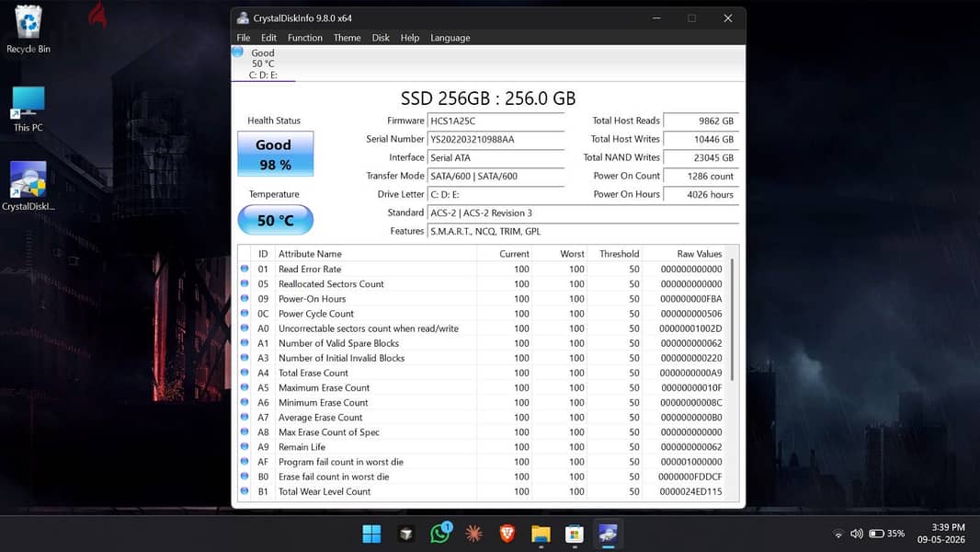Click the Threshold column header

(x=615, y=254)
